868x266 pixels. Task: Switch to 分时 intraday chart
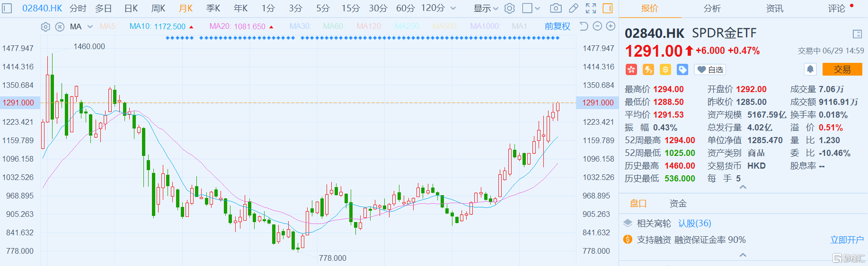(x=78, y=9)
